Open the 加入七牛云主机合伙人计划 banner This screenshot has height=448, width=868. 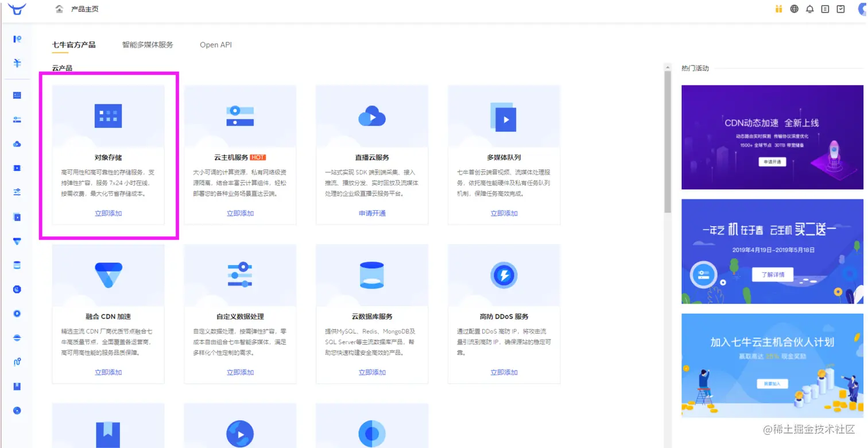point(772,365)
